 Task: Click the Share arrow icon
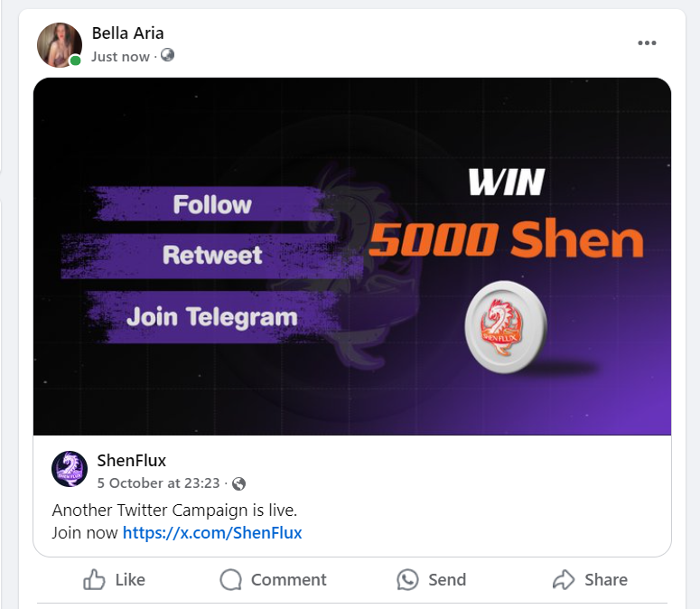[564, 579]
